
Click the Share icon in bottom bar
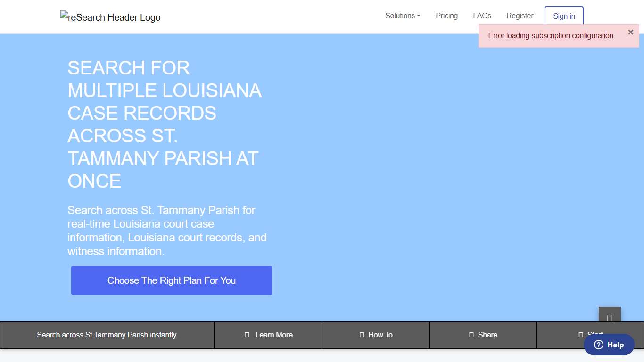[471, 335]
